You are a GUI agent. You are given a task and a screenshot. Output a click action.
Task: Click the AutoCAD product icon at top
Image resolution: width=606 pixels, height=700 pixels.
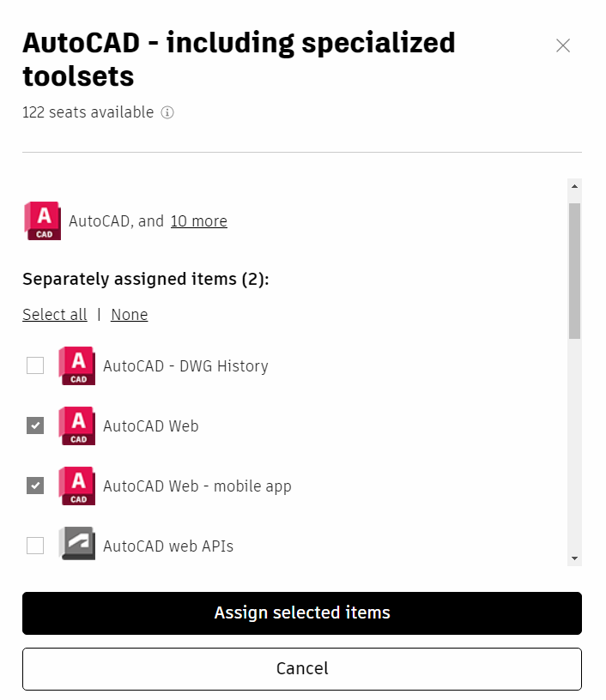click(43, 220)
